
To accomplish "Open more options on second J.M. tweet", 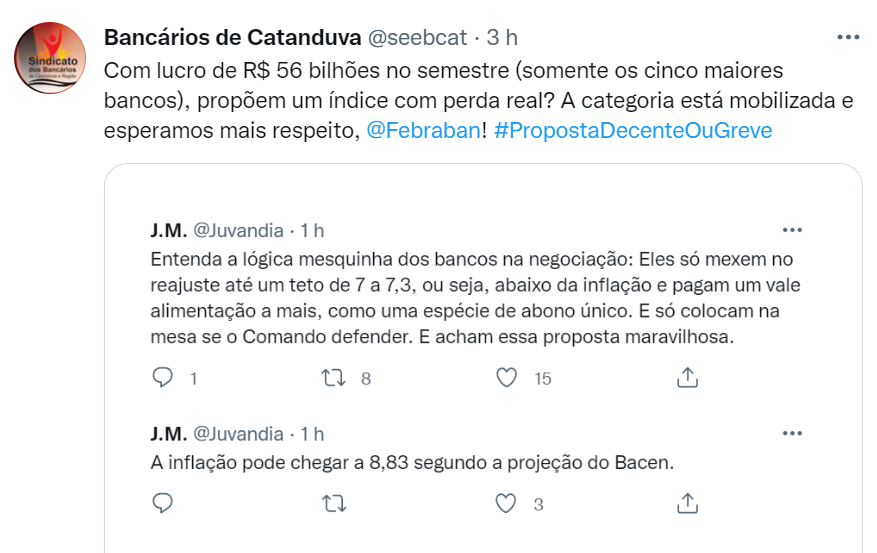I will [792, 433].
